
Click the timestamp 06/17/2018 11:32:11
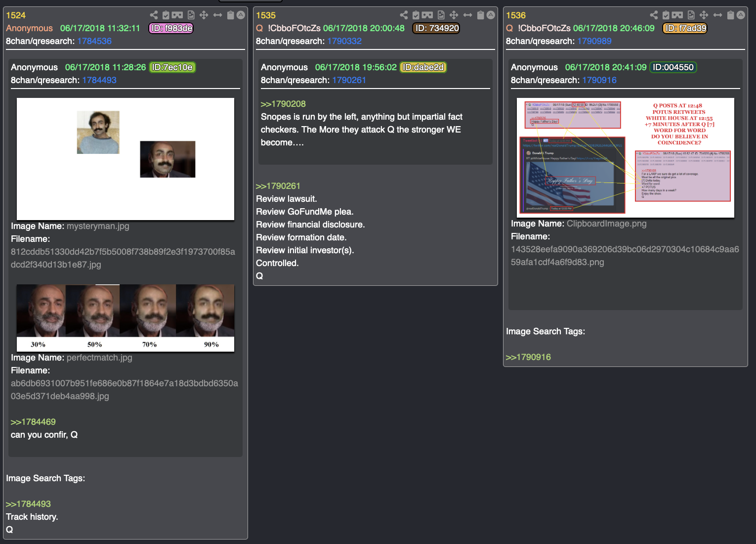pyautogui.click(x=100, y=28)
